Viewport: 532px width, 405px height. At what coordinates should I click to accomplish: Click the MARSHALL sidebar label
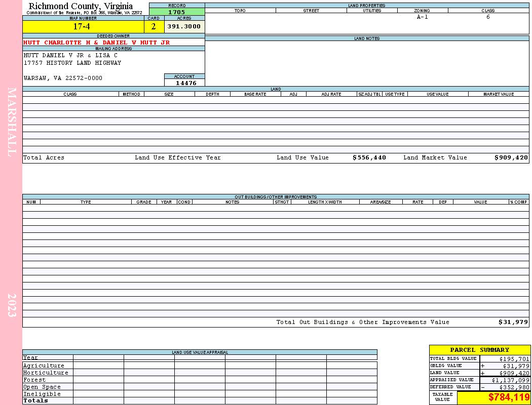coord(12,122)
